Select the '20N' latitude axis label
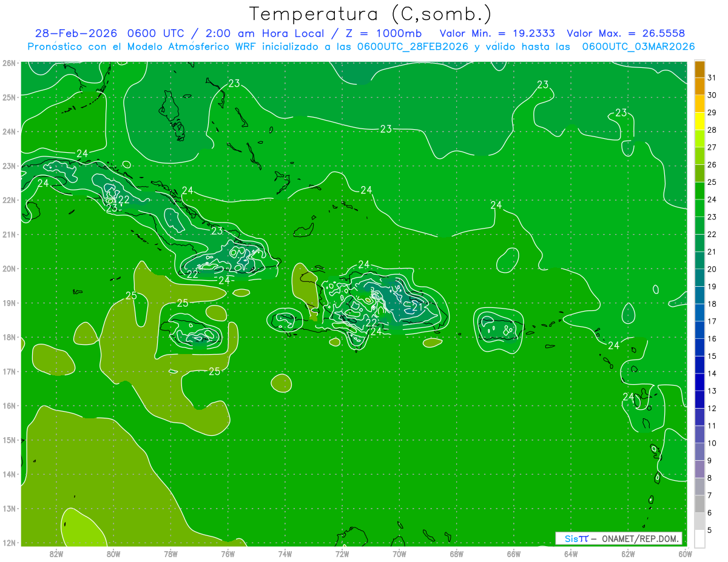This screenshot has width=728, height=562. coord(9,269)
